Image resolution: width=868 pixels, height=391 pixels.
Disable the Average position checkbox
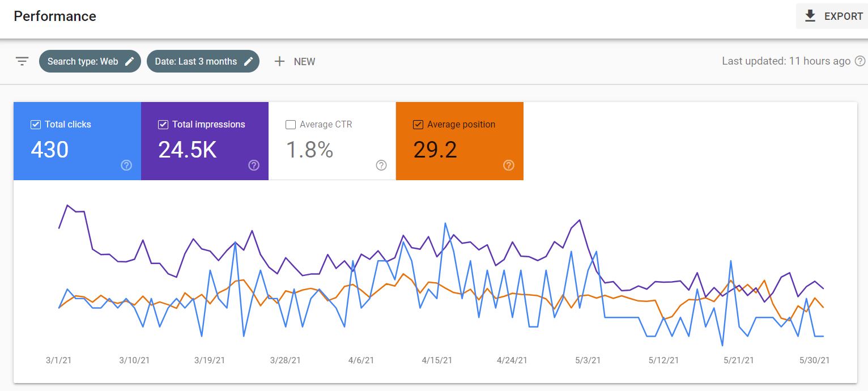point(418,125)
